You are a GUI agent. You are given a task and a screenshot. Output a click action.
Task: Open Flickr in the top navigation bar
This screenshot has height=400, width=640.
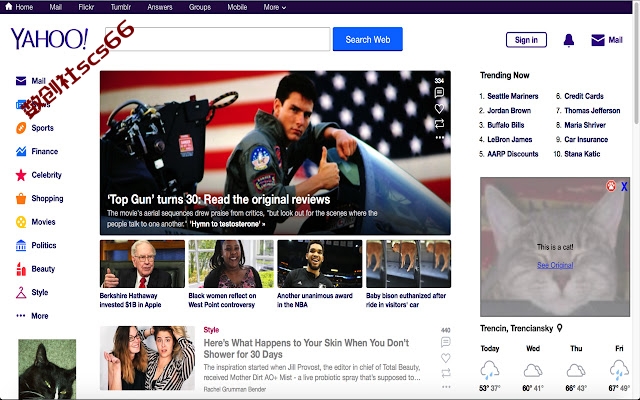[x=86, y=7]
